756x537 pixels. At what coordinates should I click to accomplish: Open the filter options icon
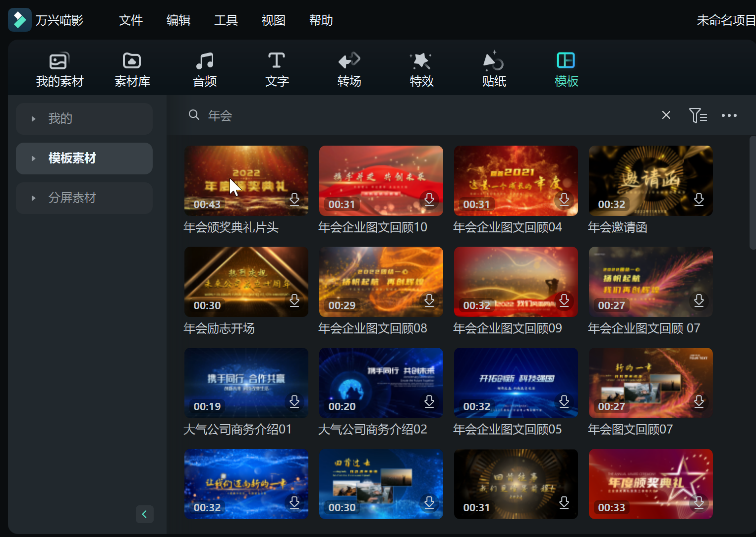[698, 115]
